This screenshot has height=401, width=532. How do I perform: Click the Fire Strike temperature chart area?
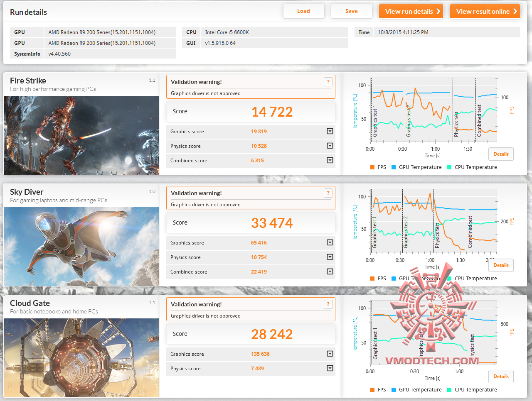(433, 110)
